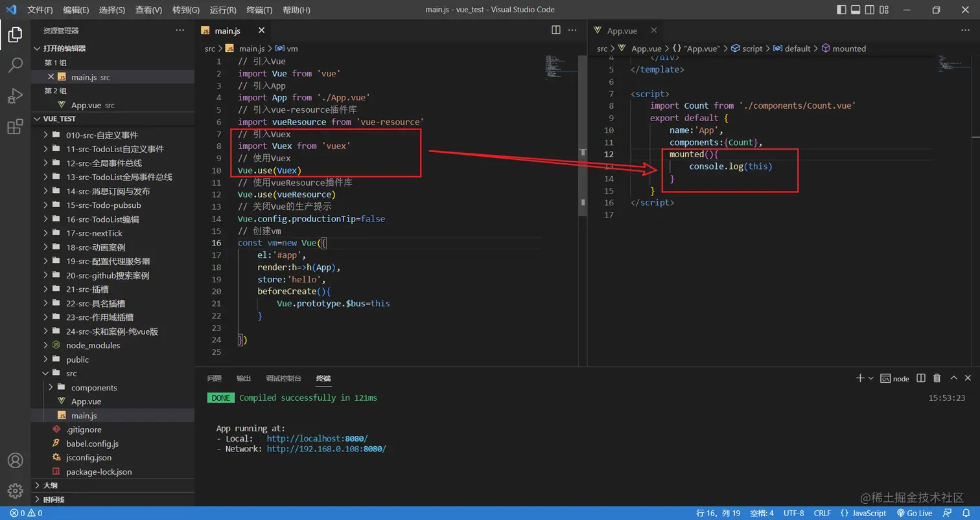Switch to the 调试控制台 panel tab
Viewport: 980px width, 520px height.
point(284,378)
